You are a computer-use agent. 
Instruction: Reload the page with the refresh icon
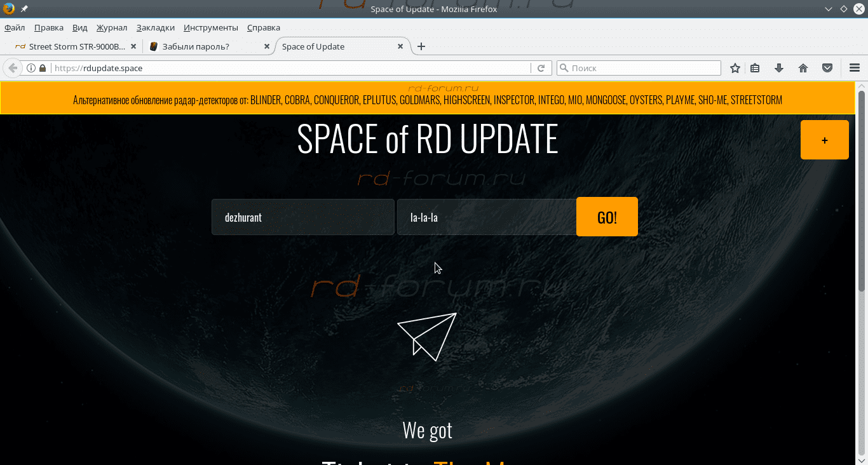coord(541,68)
